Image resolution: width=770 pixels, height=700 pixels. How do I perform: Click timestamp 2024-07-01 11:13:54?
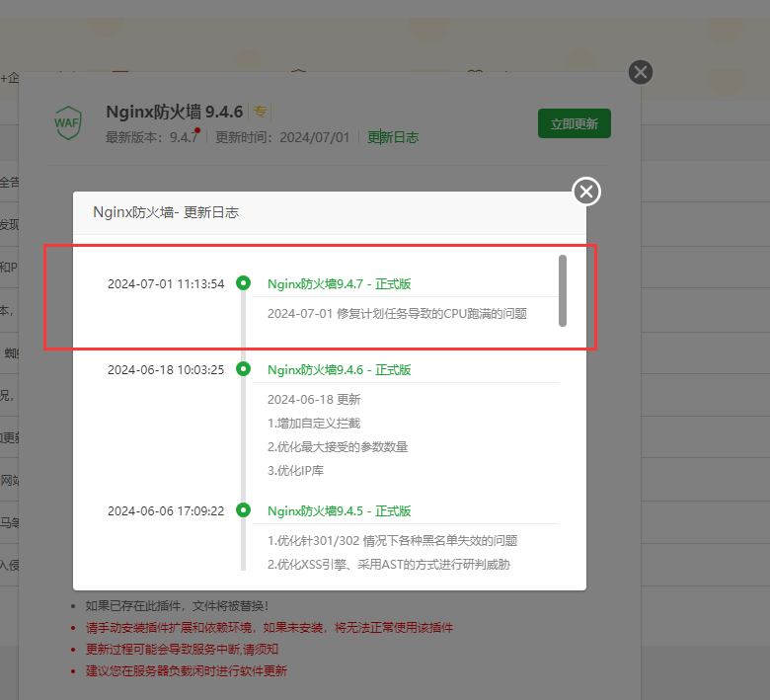(166, 284)
